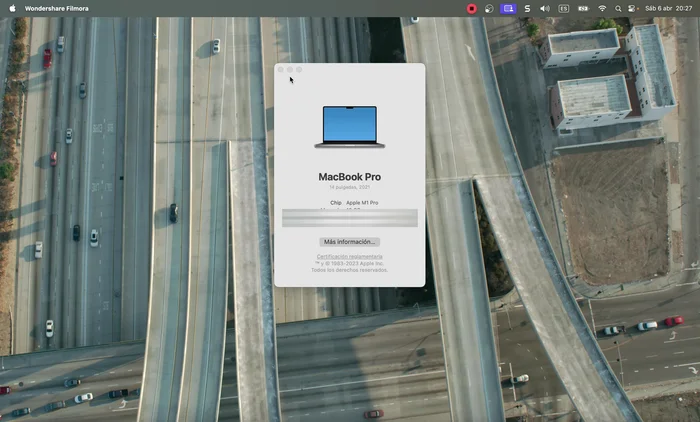Click the purple screen sharing menu bar icon

[x=508, y=8]
